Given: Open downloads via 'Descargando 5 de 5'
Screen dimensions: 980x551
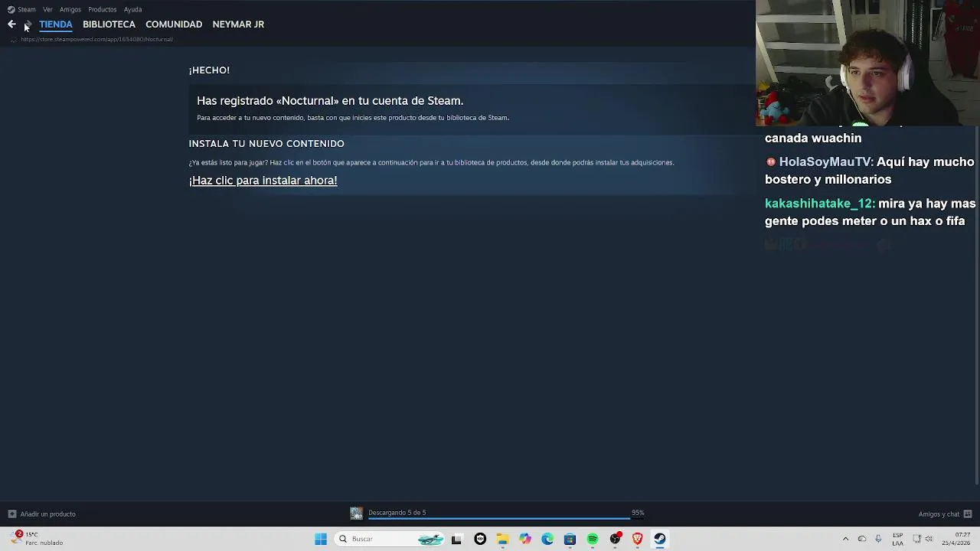Looking at the screenshot, I should click(397, 513).
